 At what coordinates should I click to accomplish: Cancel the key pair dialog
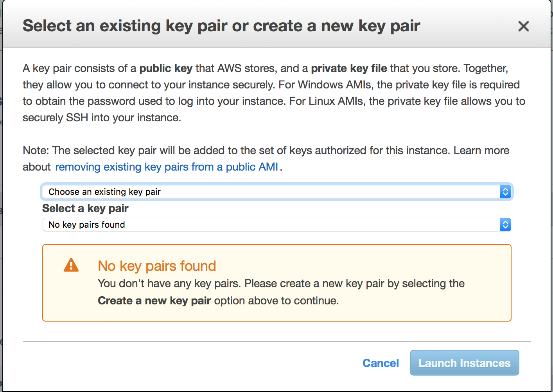pos(381,363)
